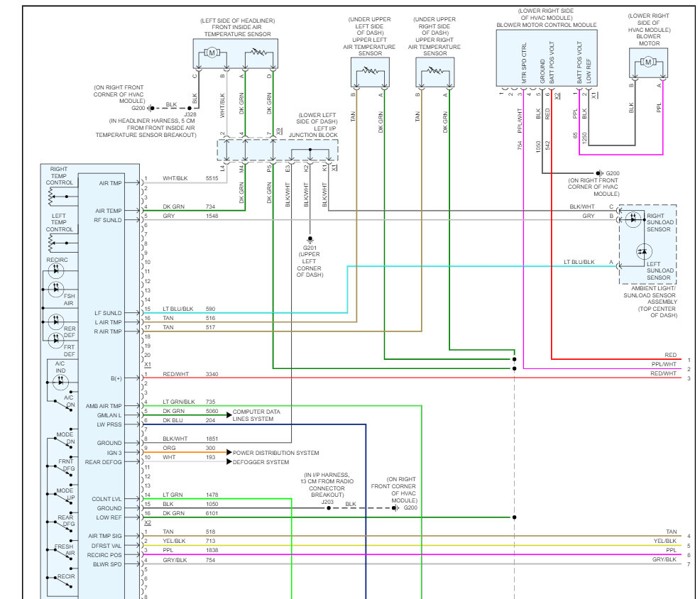This screenshot has height=599, width=700.
Task: Click the L AIR TMP pin label
Action: tap(108, 322)
